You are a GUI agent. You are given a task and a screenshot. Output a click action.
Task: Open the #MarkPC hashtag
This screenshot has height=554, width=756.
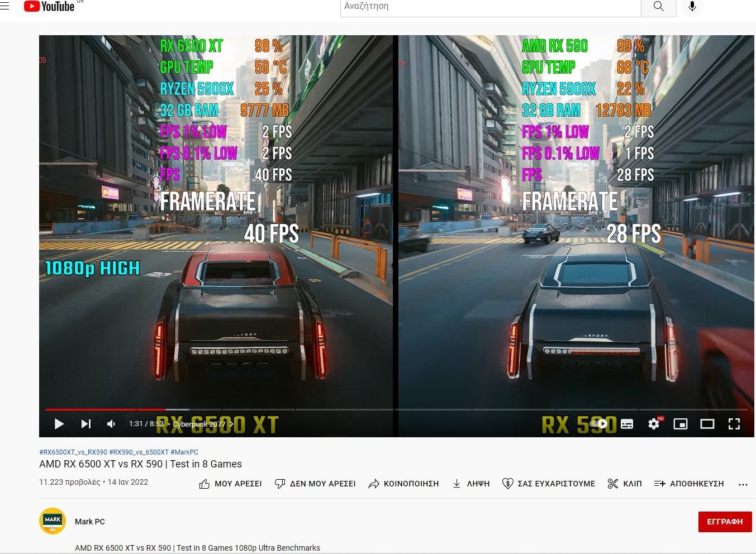click(184, 452)
